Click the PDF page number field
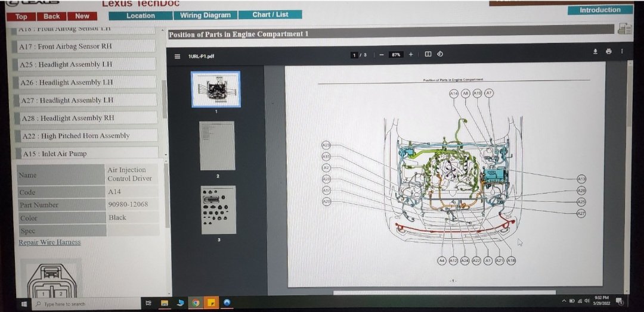Viewport: 644px width, 312px height. [354, 55]
